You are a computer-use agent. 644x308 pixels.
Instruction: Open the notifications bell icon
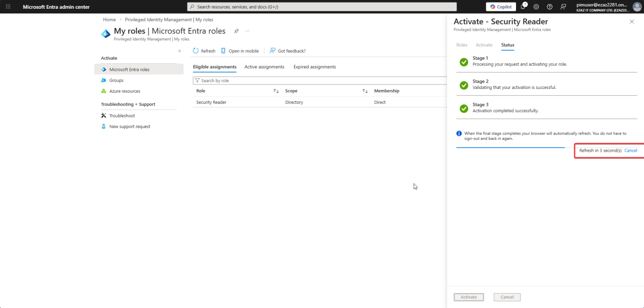523,7
